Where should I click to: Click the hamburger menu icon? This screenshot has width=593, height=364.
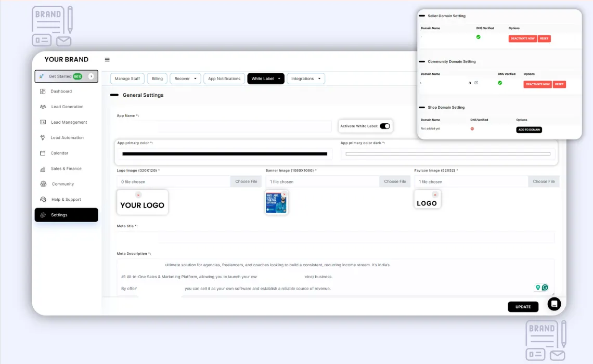(107, 60)
